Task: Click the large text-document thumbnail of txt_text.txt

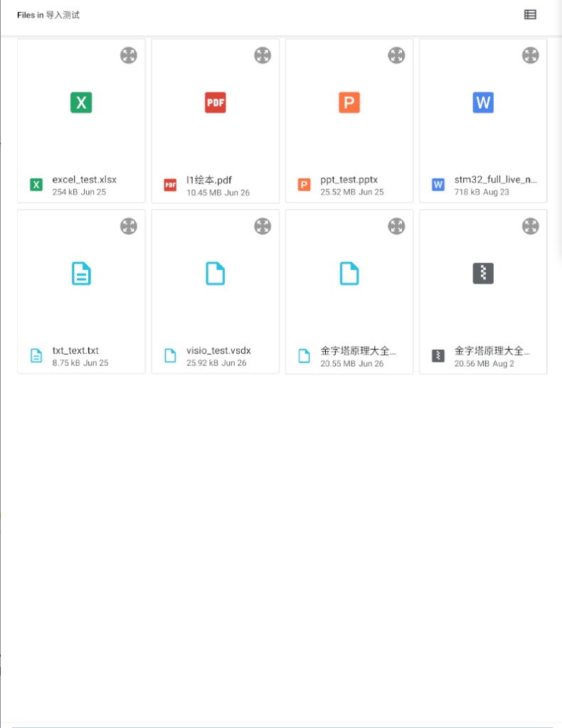Action: coord(81,274)
